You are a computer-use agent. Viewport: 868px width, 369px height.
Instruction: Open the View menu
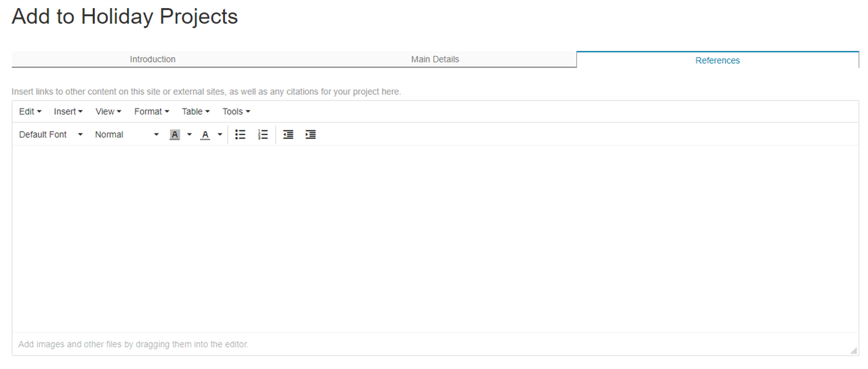click(108, 111)
